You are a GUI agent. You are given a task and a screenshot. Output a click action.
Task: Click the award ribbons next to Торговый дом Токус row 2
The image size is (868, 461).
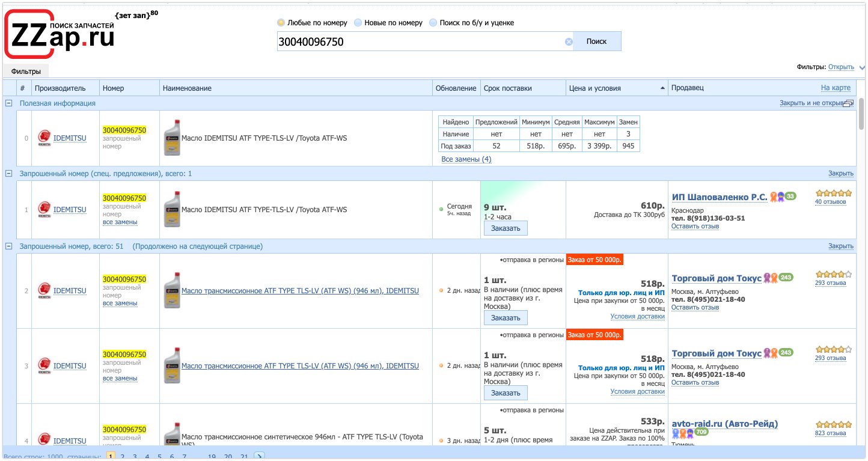coord(770,278)
